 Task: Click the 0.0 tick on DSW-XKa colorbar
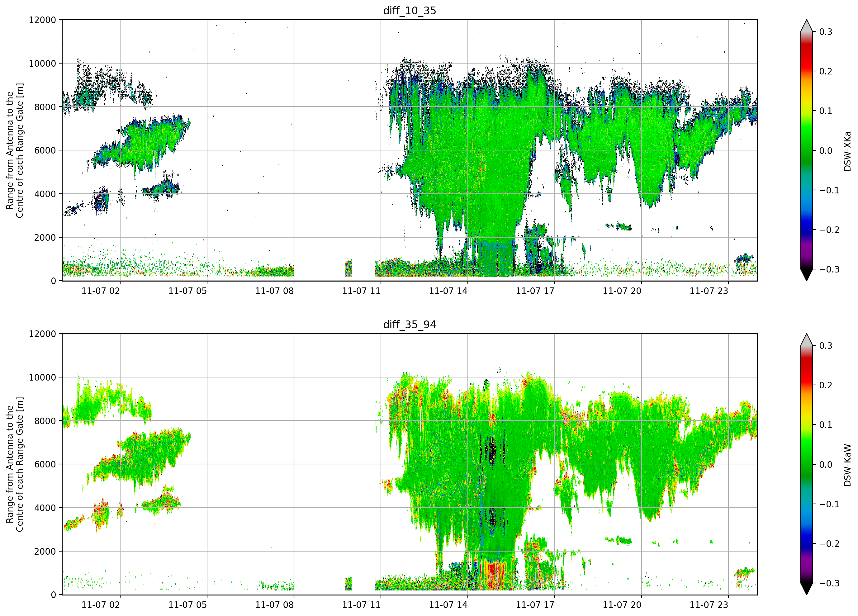tap(826, 151)
